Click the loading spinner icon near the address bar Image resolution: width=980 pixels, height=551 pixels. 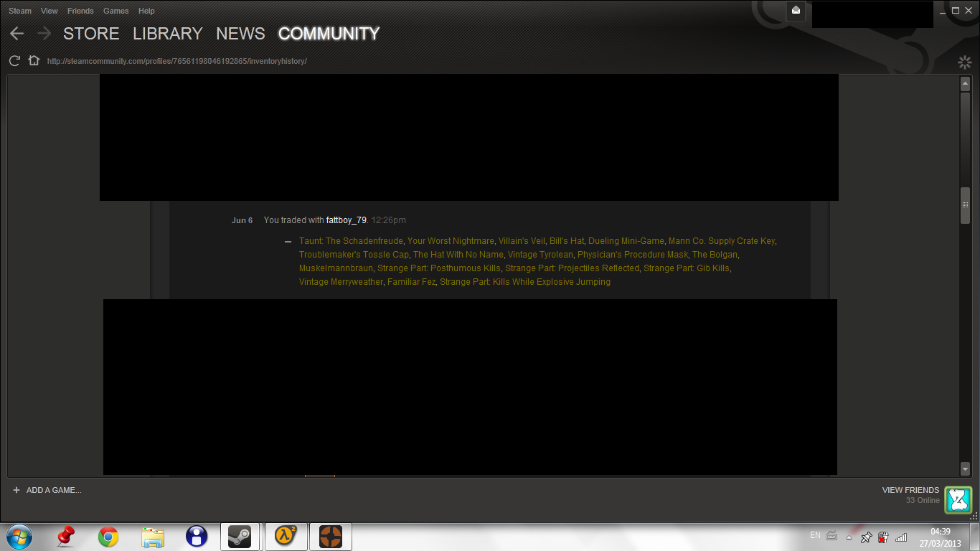tap(965, 62)
